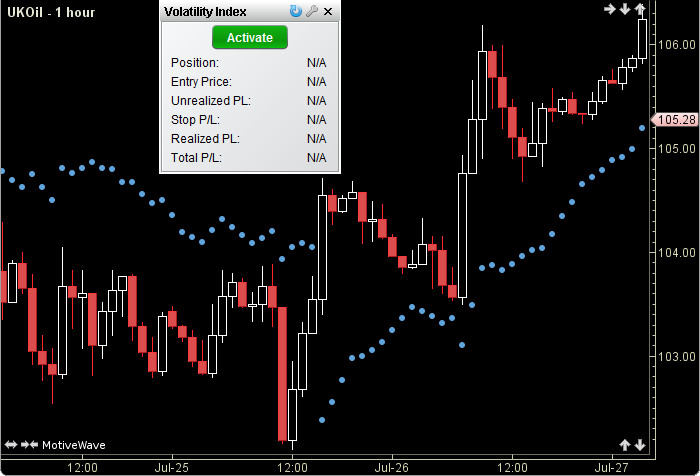The width and height of the screenshot is (700, 476).
Task: Click the N/A value beside Position
Action: (x=317, y=63)
